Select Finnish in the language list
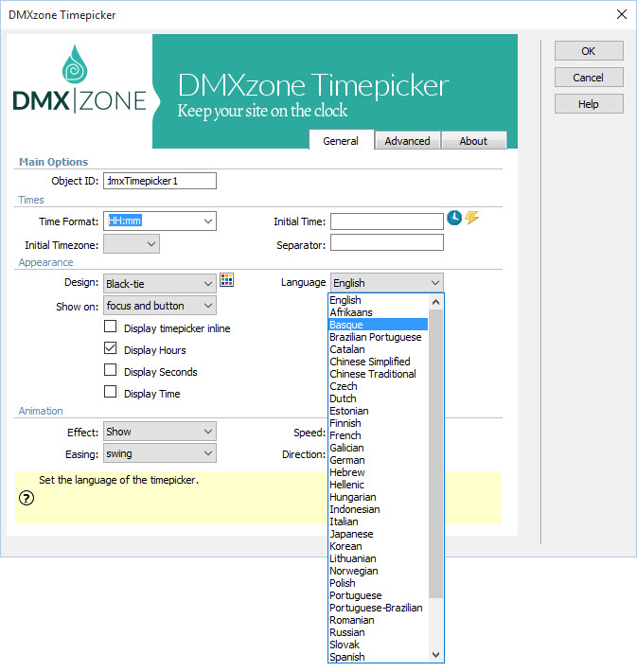This screenshot has width=637, height=672. click(379, 423)
